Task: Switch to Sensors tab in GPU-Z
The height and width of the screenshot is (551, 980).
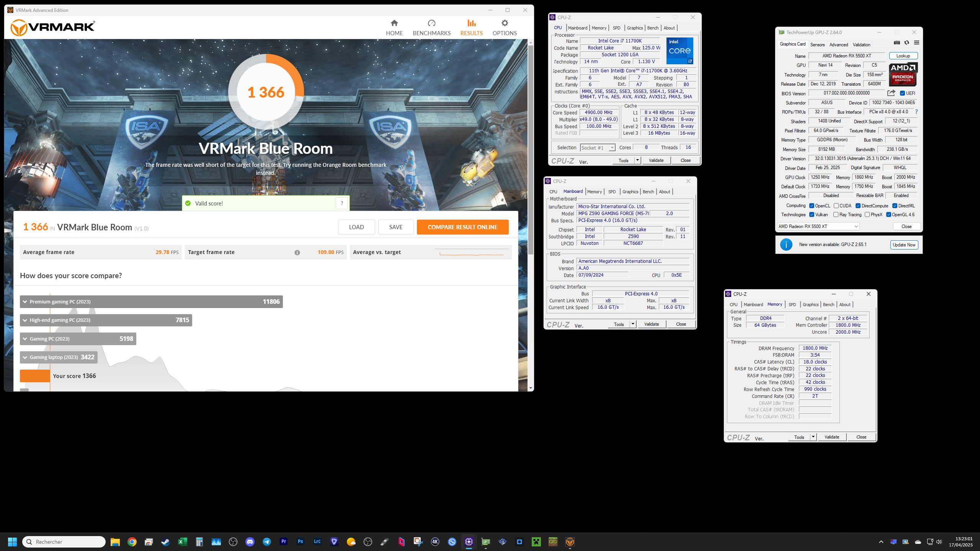Action: 817,45
